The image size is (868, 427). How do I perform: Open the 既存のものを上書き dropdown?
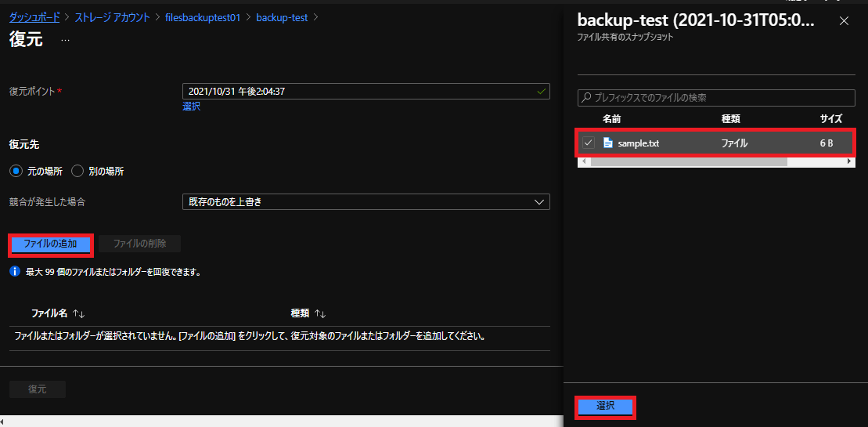pos(366,201)
